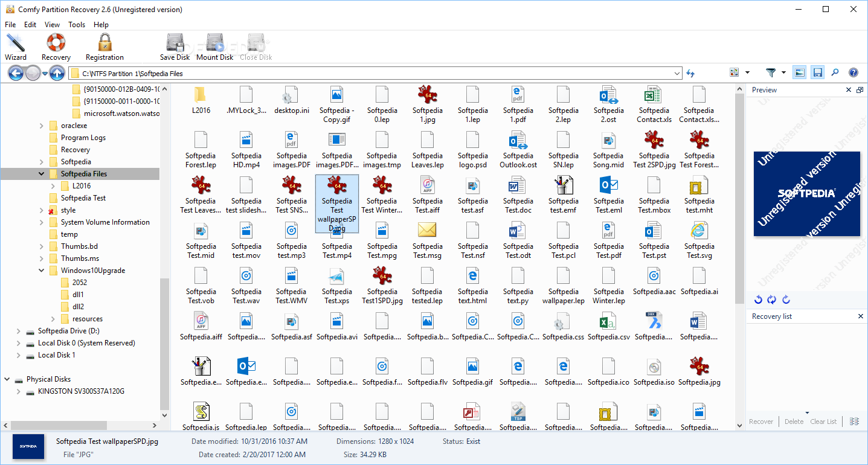Open the File menu

pos(10,25)
